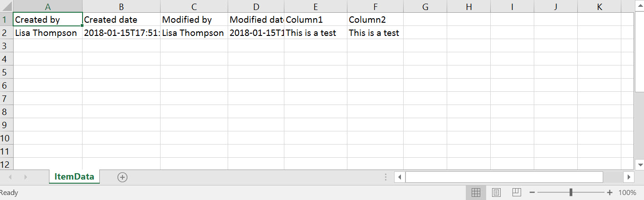Zoom in with the plus icon
The image size is (644, 200).
[610, 193]
